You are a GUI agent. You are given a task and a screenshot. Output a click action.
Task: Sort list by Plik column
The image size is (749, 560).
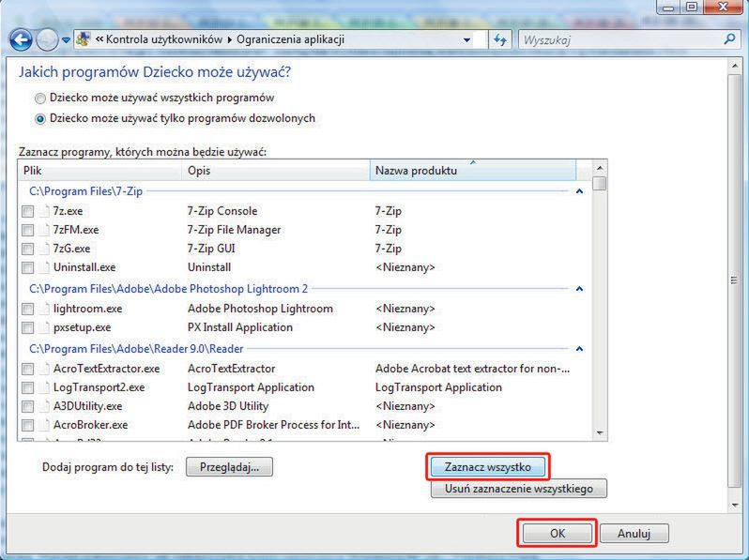click(99, 171)
